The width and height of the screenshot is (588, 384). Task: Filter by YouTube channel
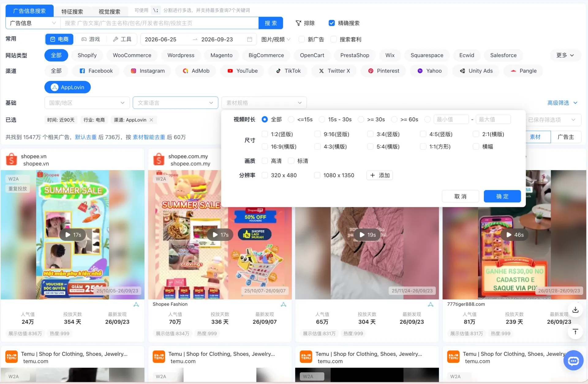point(243,71)
